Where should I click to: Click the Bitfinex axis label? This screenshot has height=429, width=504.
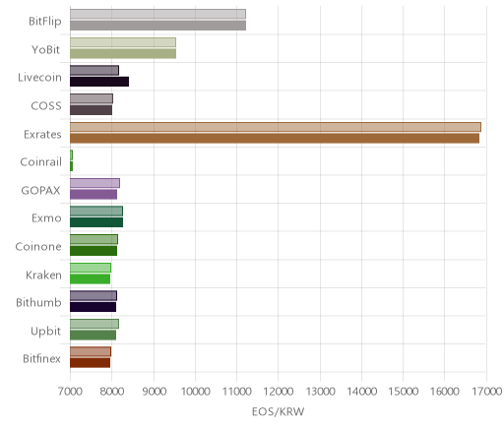tap(41, 359)
